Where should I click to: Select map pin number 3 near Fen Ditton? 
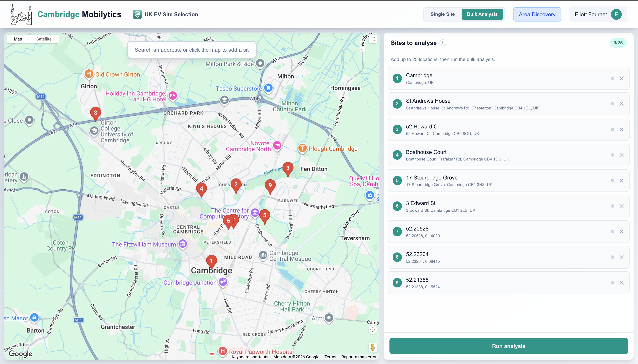click(x=288, y=169)
